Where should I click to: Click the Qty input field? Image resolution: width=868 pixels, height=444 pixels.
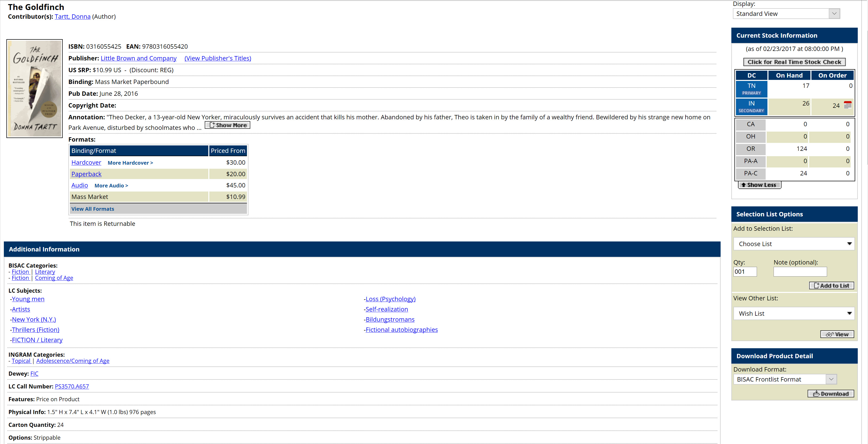[745, 272]
